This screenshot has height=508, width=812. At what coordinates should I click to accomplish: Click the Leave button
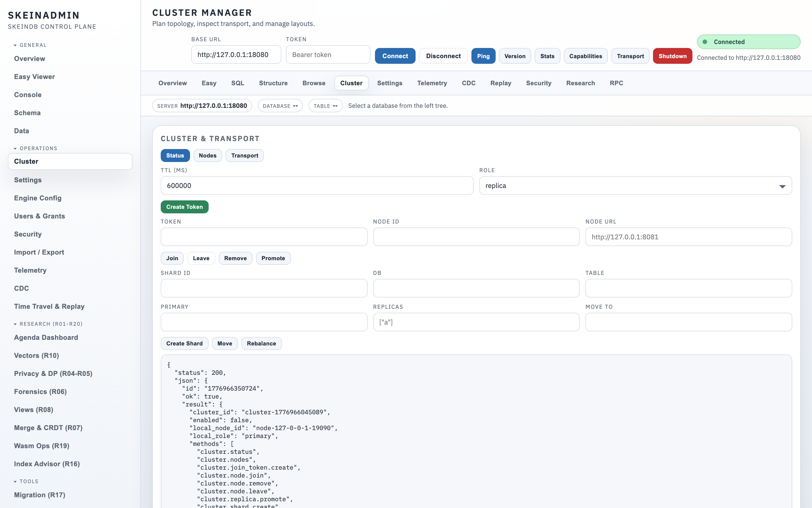(201, 258)
